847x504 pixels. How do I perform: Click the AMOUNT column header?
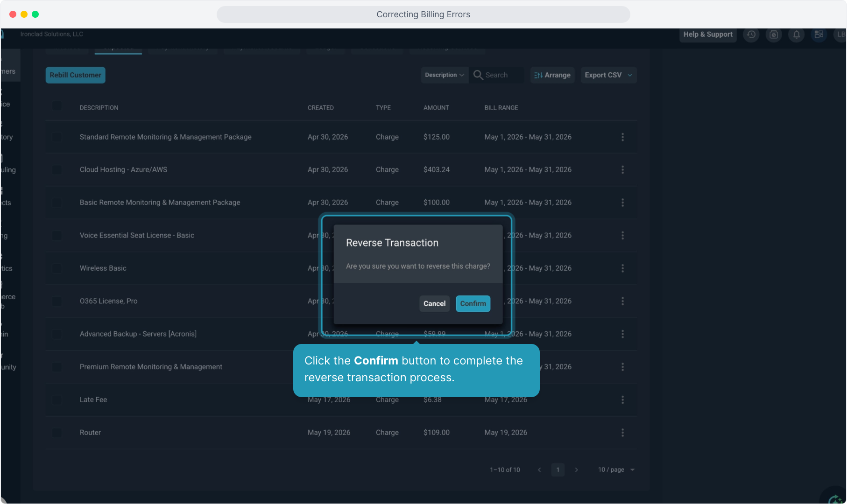(x=436, y=108)
